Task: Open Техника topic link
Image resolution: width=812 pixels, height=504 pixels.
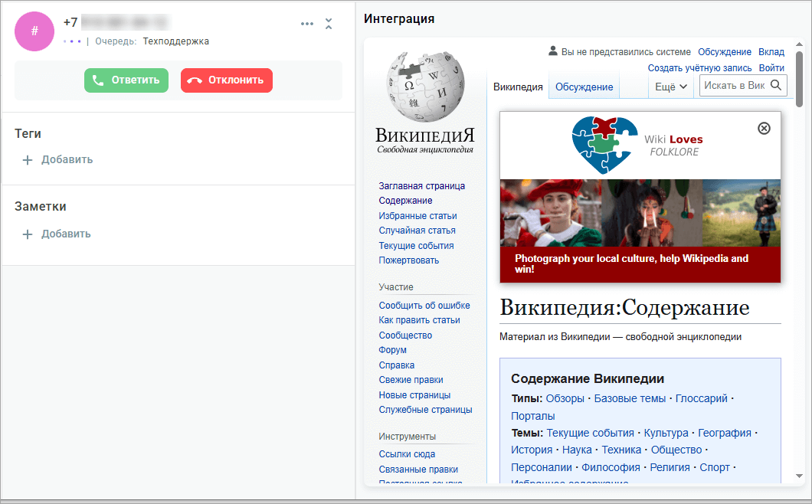Action: click(621, 450)
